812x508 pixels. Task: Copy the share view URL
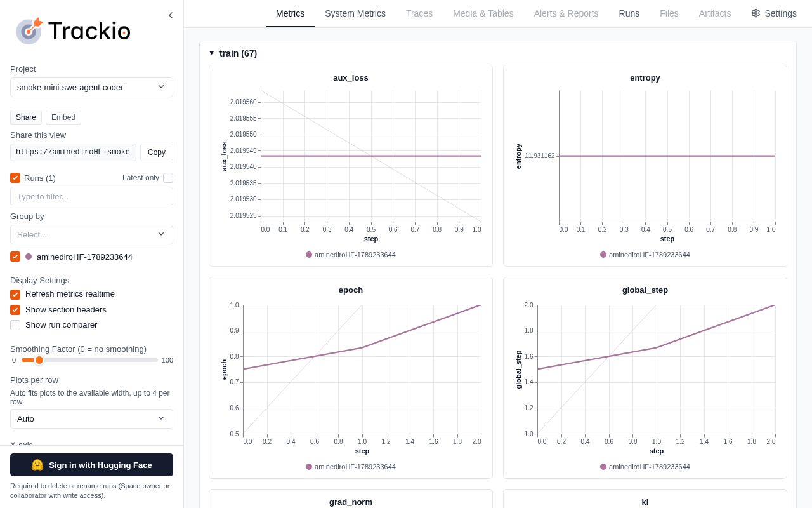tap(157, 152)
